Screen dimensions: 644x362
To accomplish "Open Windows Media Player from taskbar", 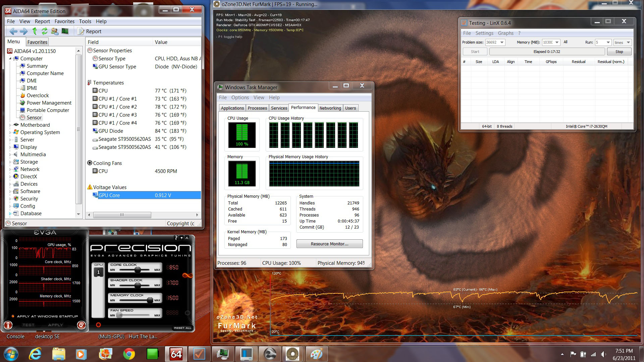I will click(x=81, y=354).
